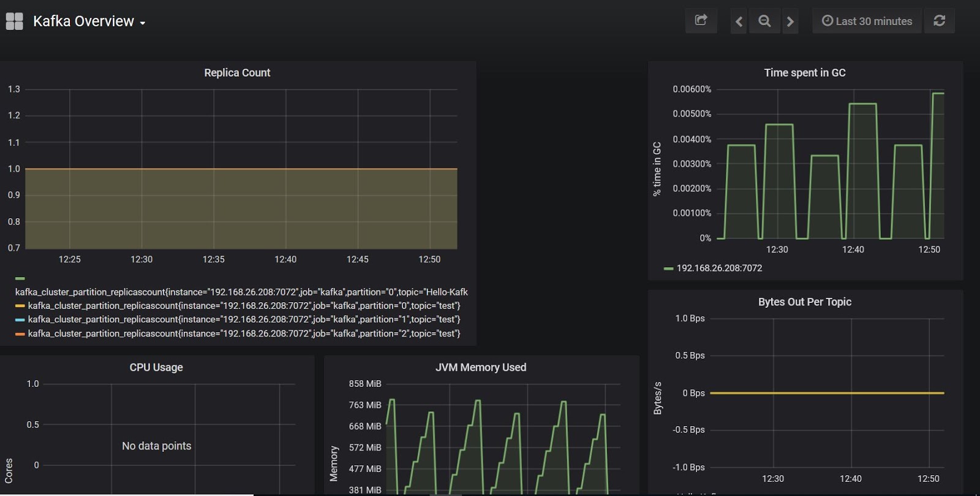This screenshot has height=496, width=980.
Task: Zoom out the time range
Action: [x=764, y=21]
